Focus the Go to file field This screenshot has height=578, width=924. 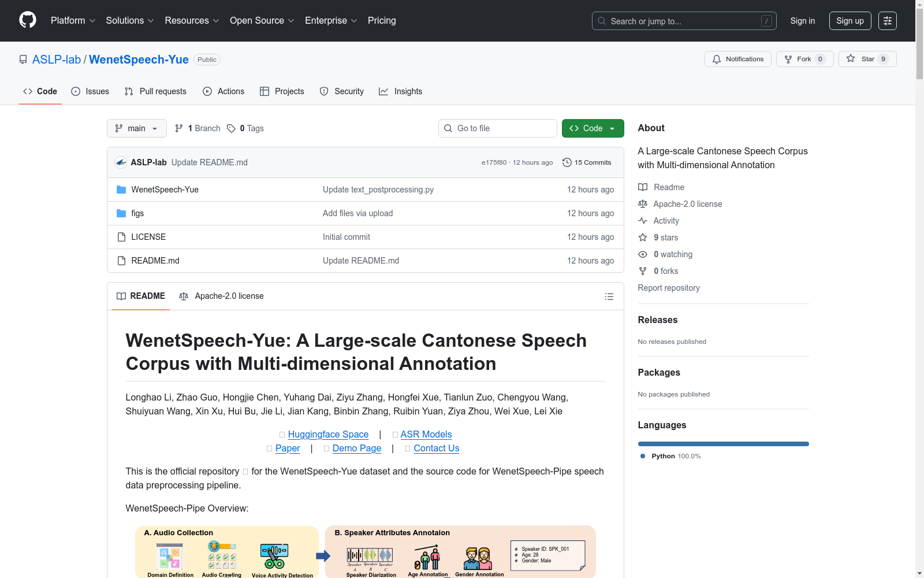[x=498, y=128]
